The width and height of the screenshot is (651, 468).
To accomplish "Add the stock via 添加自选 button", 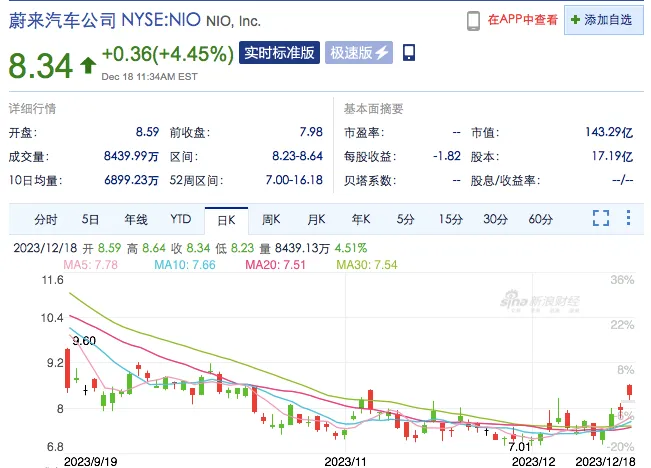I will (x=604, y=20).
